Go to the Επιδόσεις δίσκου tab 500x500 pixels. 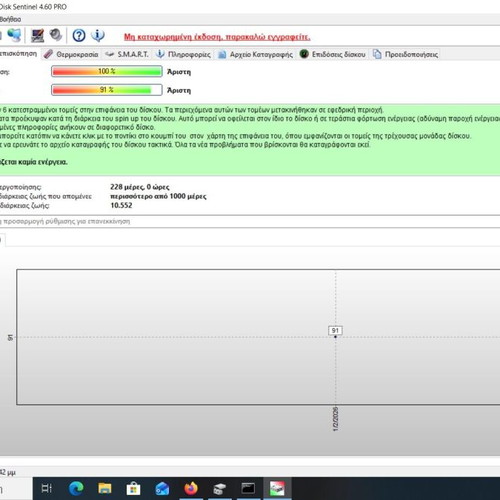click(333, 54)
